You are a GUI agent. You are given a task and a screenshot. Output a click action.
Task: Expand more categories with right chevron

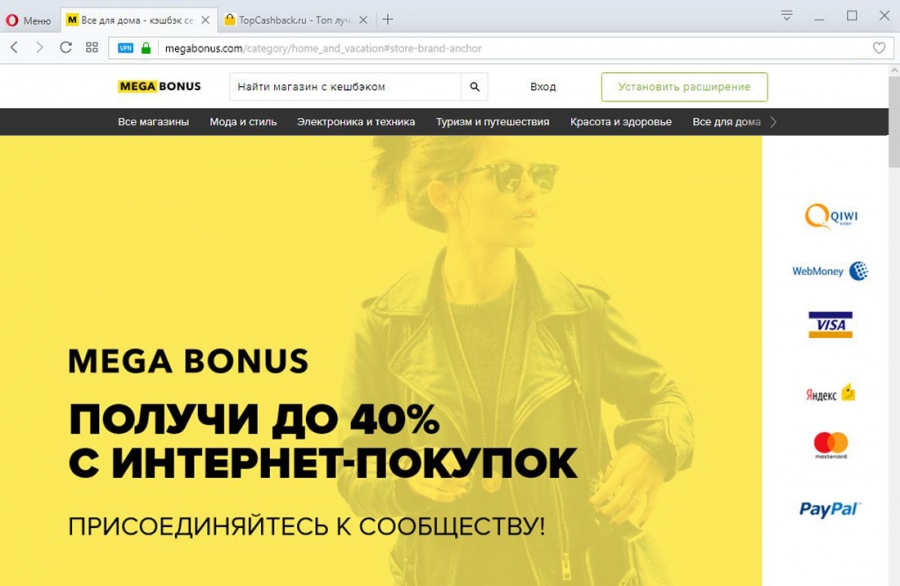(x=773, y=122)
